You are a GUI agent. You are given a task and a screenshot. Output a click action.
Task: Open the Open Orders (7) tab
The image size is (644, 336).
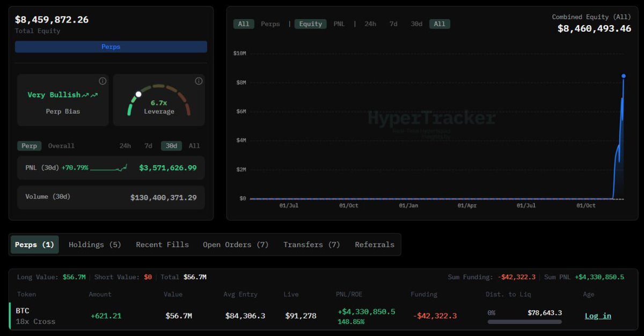[236, 244]
